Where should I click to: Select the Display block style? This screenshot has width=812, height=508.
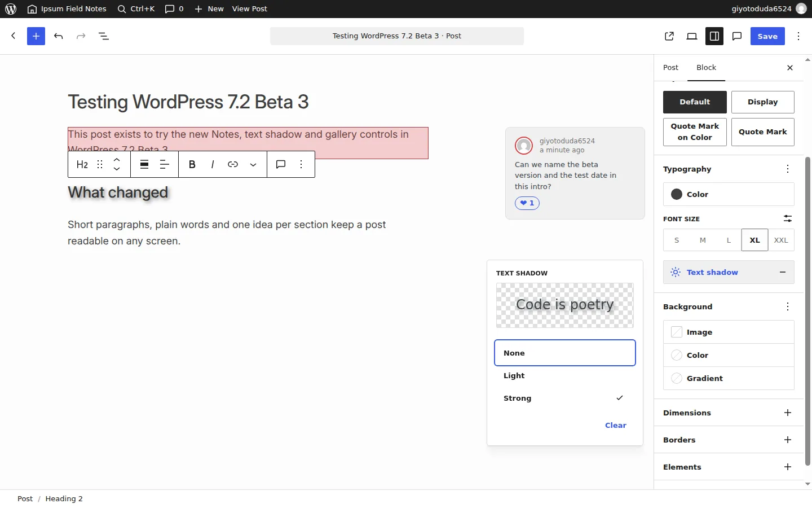pos(763,102)
